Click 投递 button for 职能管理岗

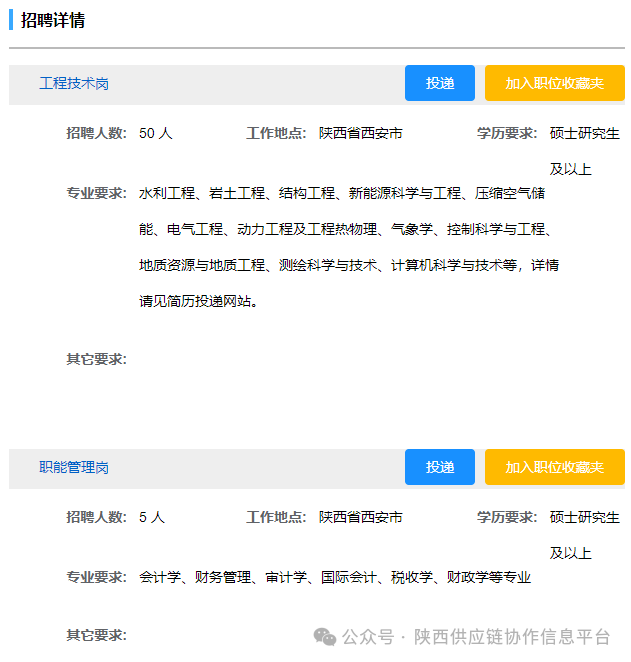(x=439, y=467)
